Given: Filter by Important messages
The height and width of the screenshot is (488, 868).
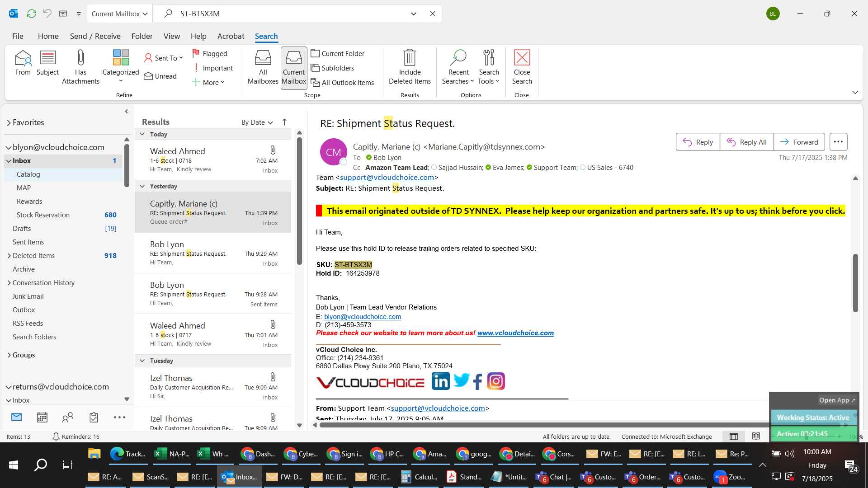Looking at the screenshot, I should [x=212, y=68].
